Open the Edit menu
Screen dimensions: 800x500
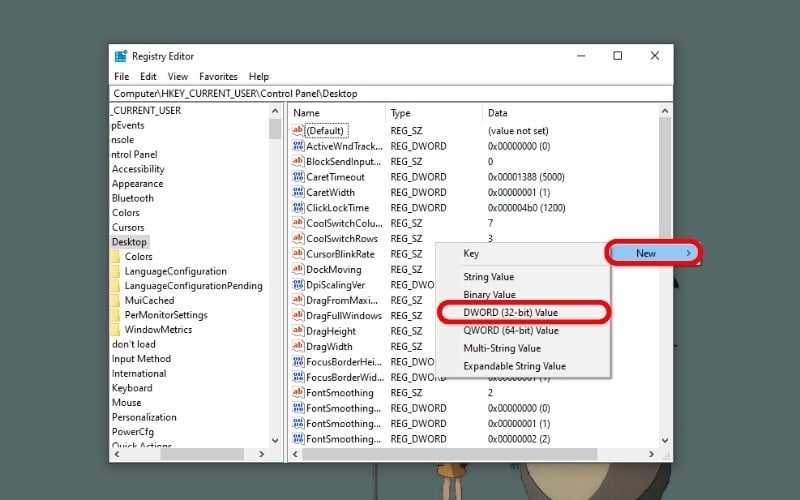[148, 77]
